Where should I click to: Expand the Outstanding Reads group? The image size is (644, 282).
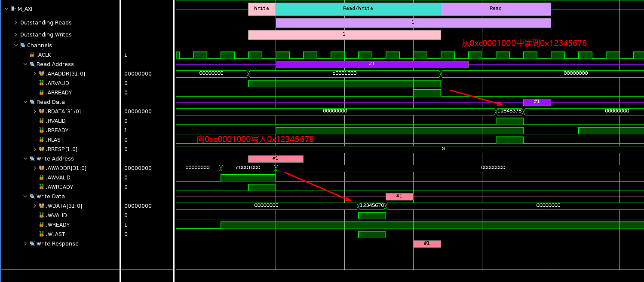pyautogui.click(x=16, y=22)
